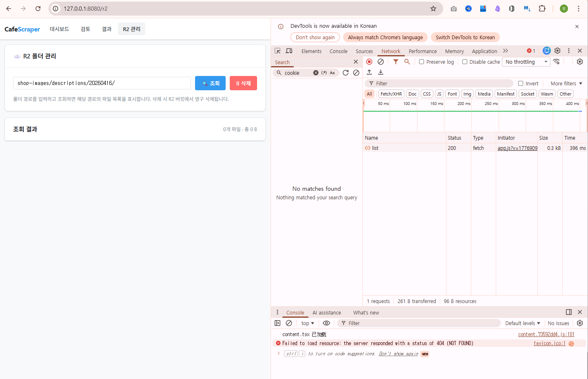The image size is (588, 379).
Task: Switch to the Console tab
Action: pyautogui.click(x=338, y=51)
